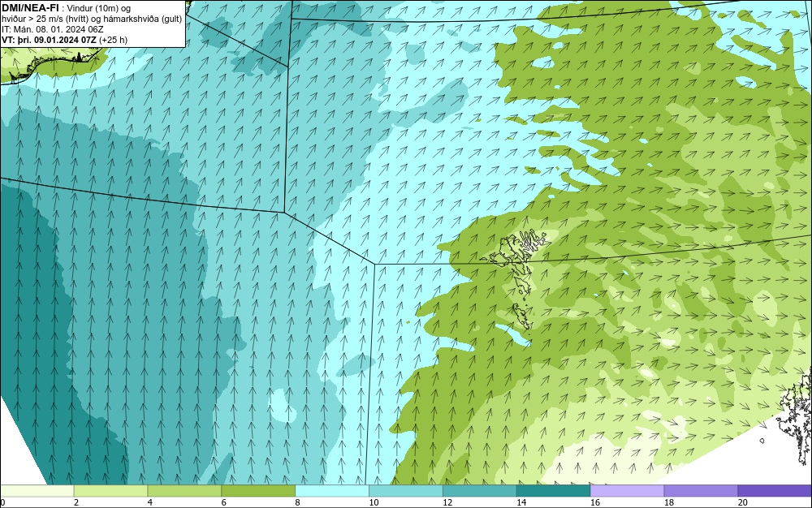The image size is (812, 508).
Task: Click the 12–14 m/s teal legend swatch
Action: [480, 490]
